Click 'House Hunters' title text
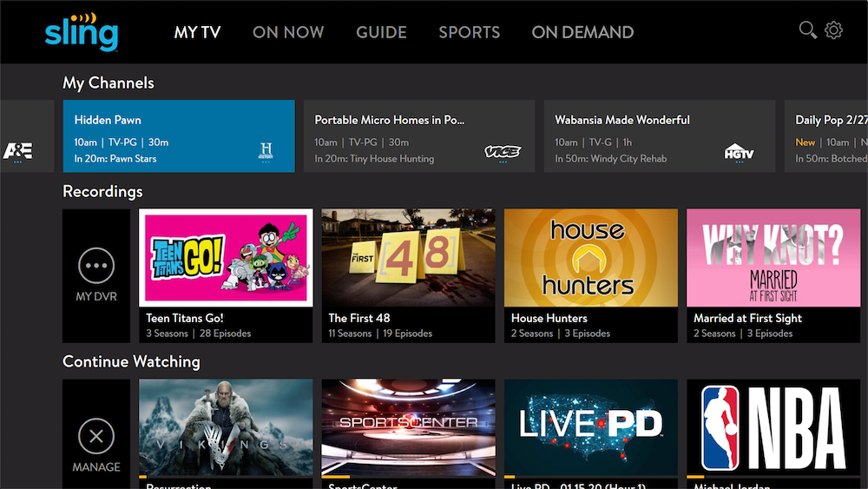 549,318
